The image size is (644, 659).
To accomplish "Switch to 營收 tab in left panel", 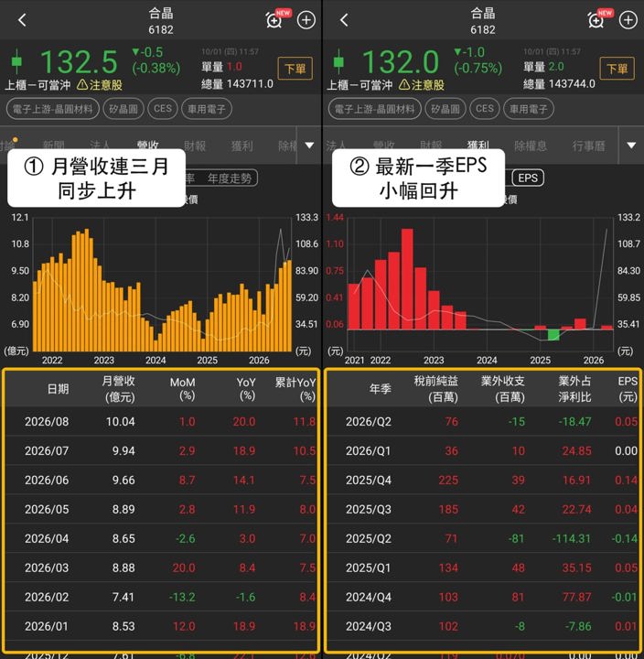I will click(148, 145).
